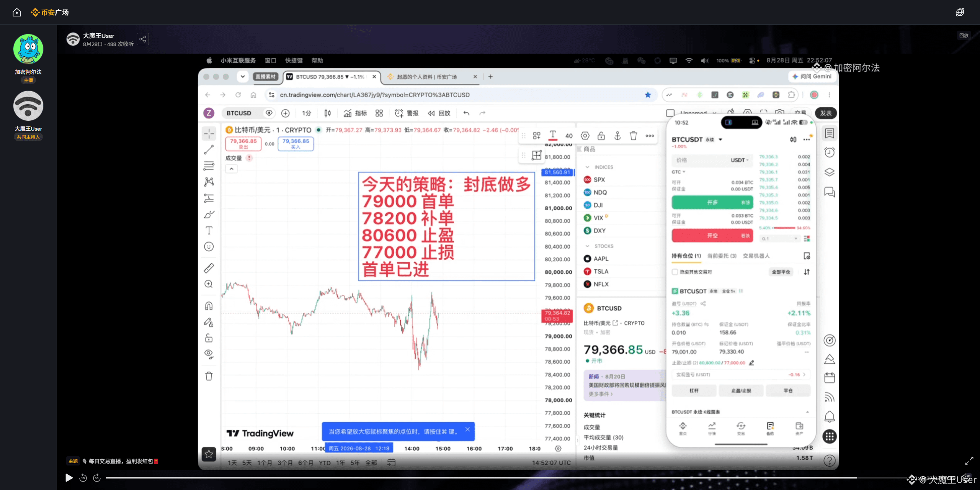The height and width of the screenshot is (490, 980).
Task: Open the 1分 timeframe interval selector
Action: coord(307,113)
